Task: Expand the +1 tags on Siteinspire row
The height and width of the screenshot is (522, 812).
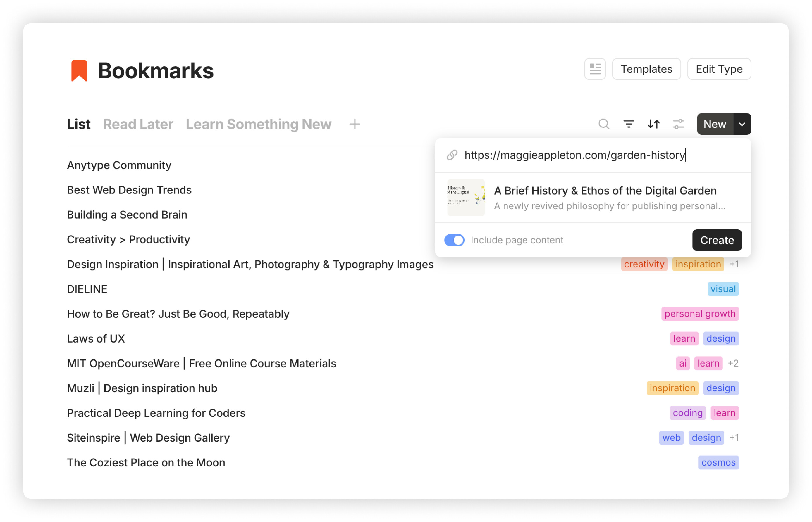Action: 734,438
